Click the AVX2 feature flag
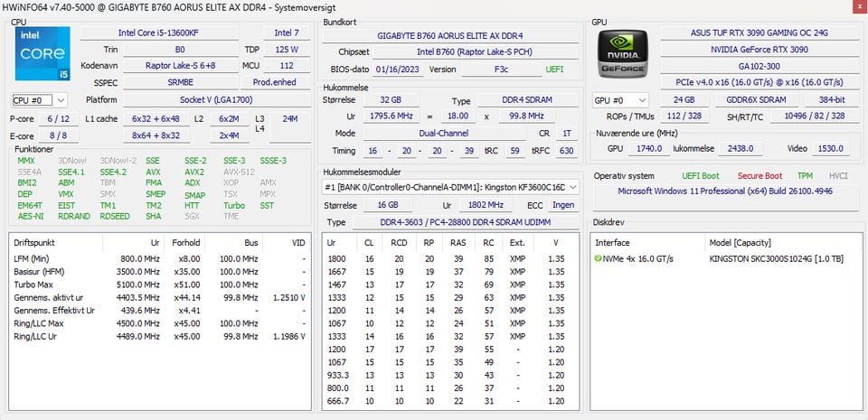This screenshot has width=868, height=420. pyautogui.click(x=193, y=172)
